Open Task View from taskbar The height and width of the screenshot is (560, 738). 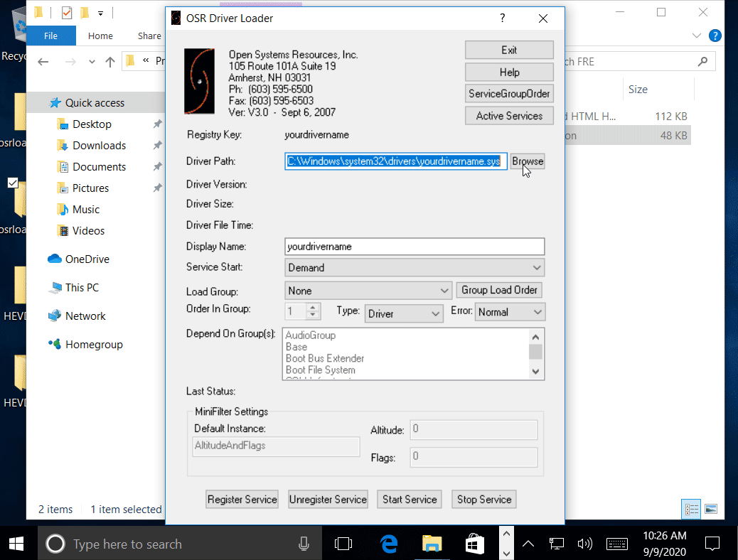(x=343, y=544)
